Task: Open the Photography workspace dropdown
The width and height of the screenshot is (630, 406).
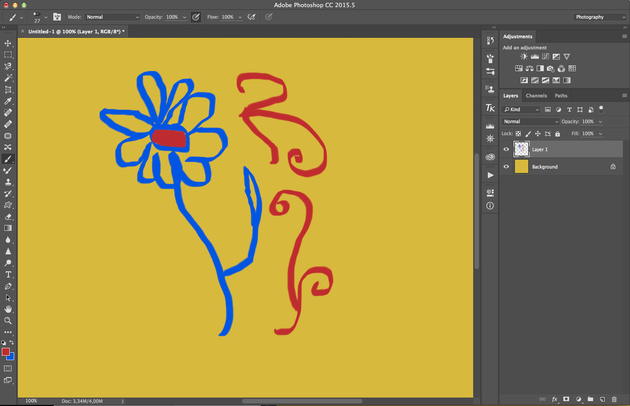Action: pos(599,17)
